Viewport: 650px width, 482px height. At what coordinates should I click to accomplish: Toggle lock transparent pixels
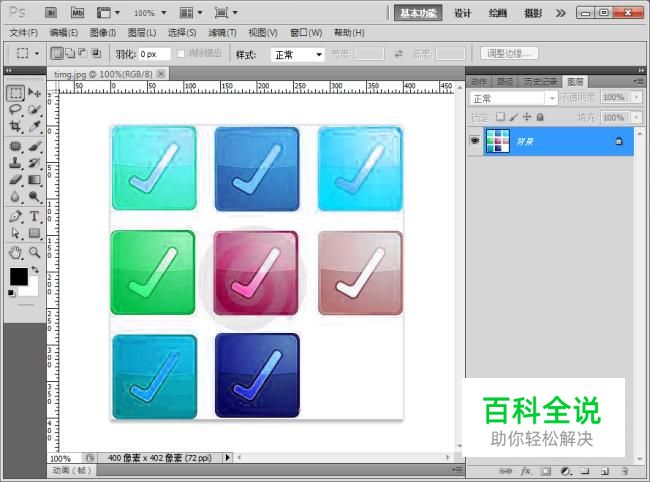pyautogui.click(x=501, y=117)
